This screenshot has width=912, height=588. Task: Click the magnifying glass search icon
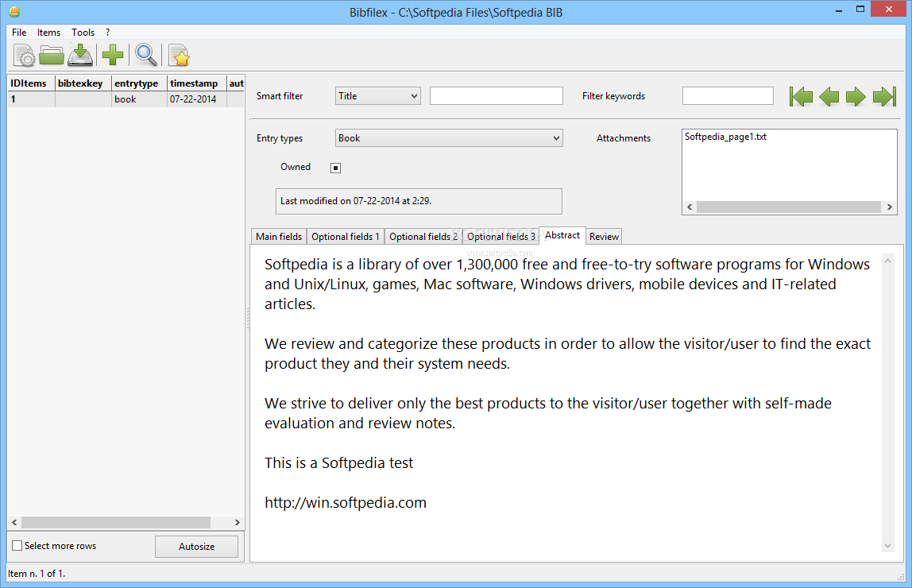point(146,56)
